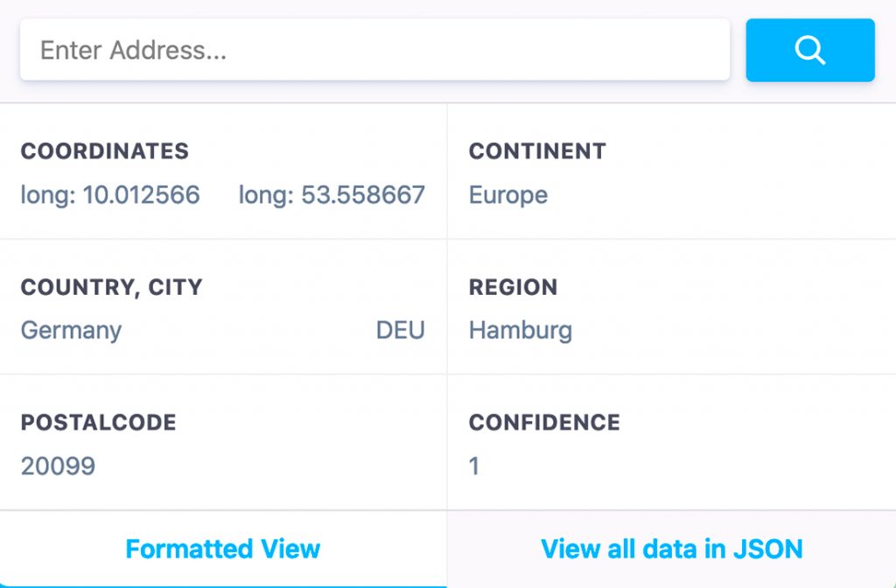Click the DEU country code
The height and width of the screenshot is (588, 896).
pyautogui.click(x=400, y=330)
